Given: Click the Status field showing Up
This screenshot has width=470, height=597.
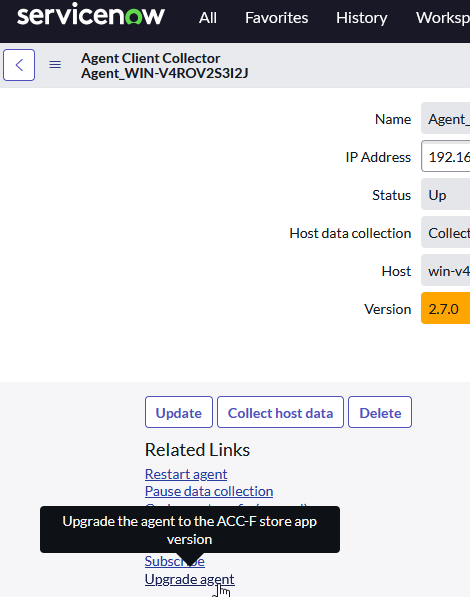Looking at the screenshot, I should 445,194.
